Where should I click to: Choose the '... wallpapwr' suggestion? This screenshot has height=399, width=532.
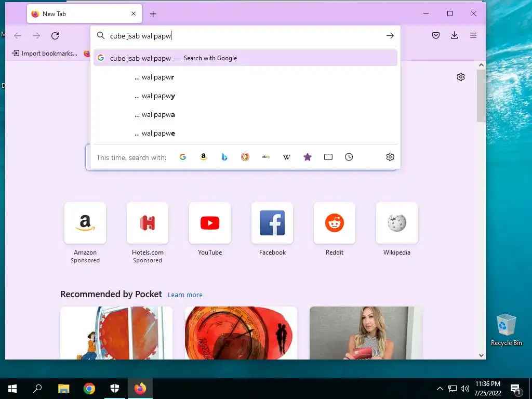245,77
